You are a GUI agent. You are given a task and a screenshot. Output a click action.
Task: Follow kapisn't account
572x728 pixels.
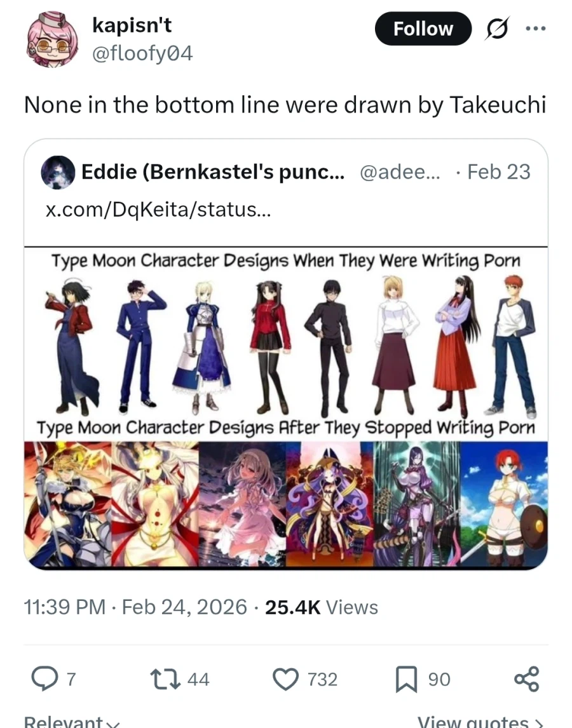(x=423, y=29)
